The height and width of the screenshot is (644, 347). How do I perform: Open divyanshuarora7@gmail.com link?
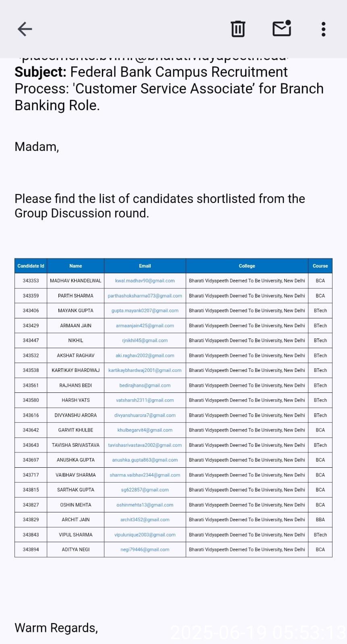tap(145, 415)
